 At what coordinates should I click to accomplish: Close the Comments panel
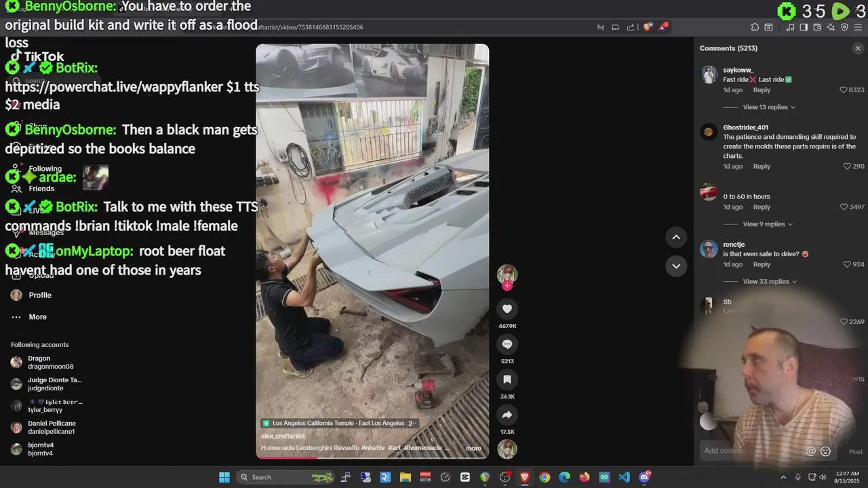pos(857,48)
